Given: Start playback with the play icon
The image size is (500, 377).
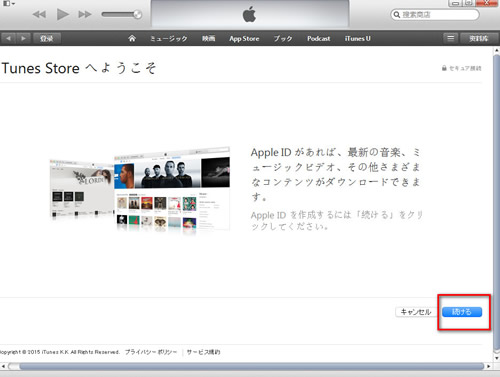Looking at the screenshot, I should 63,14.
